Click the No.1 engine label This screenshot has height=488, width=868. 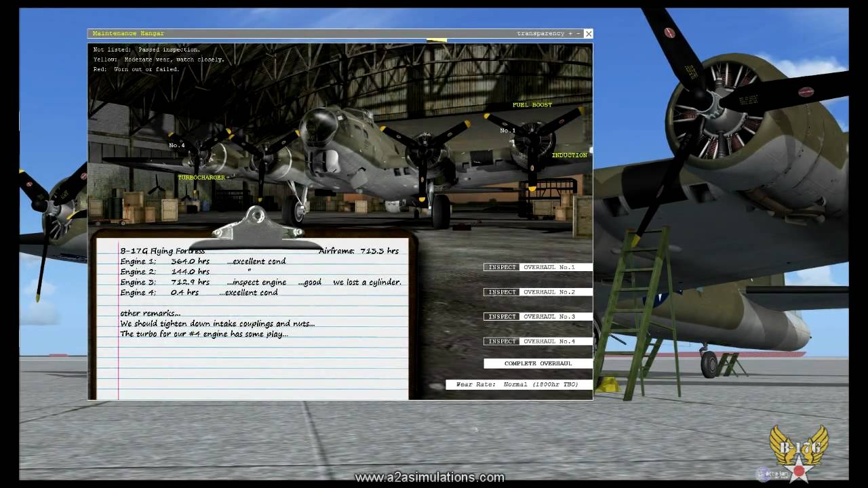point(507,130)
